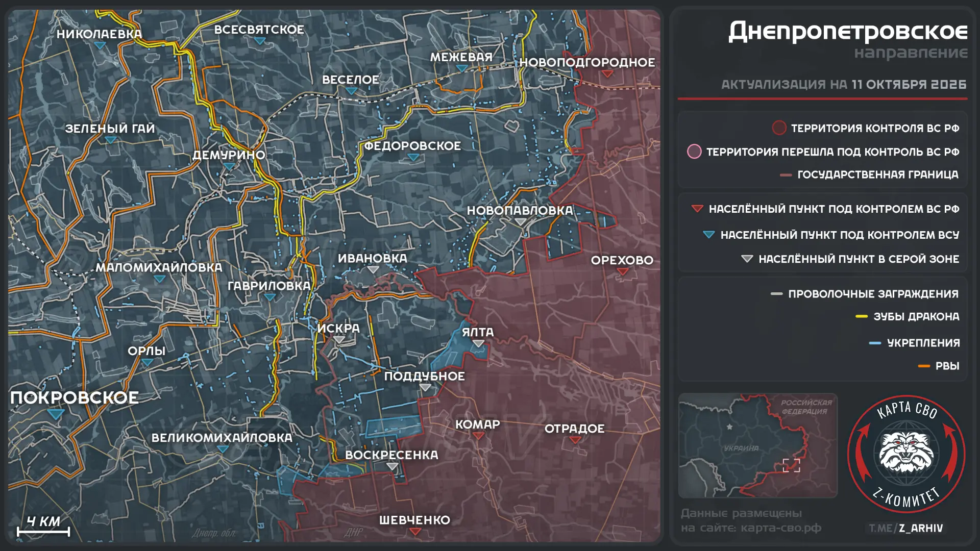980x551 pixels.
Task: Click the red Шевченко settlement marker
Action: point(415,532)
